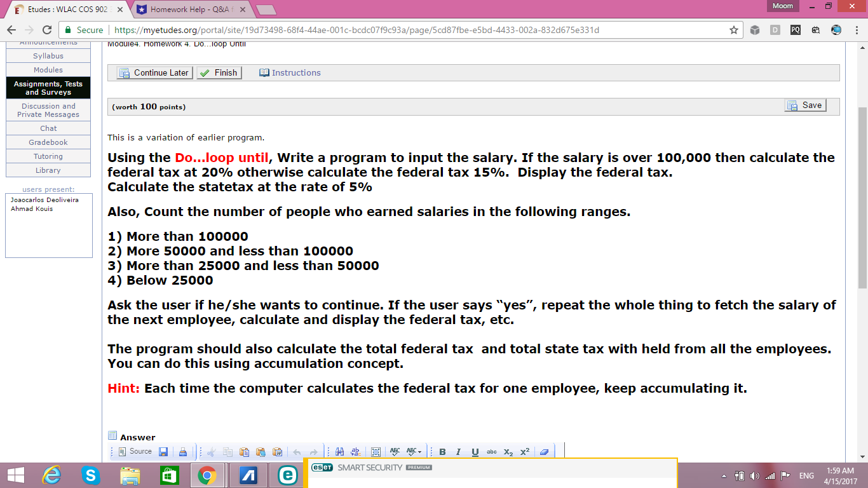Click the print icon in editor toolbar
This screenshot has height=488, width=868.
pos(183,452)
